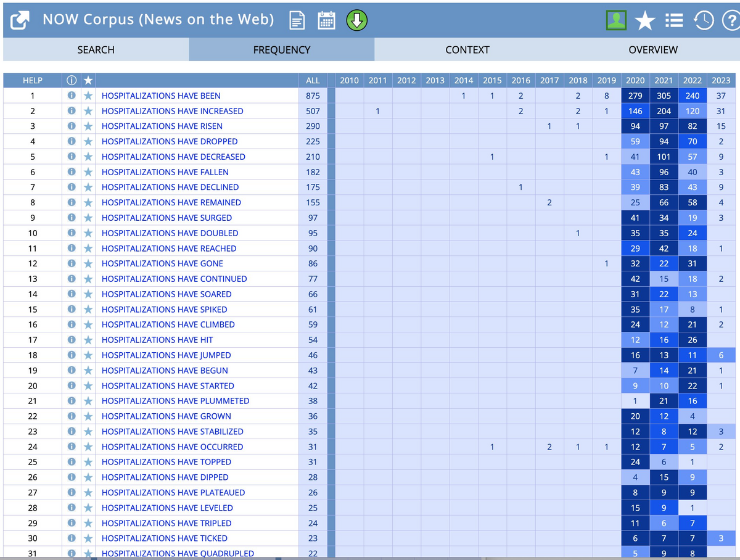Open HOSPITALIZATIONS HAVE OCCURRED link
The height and width of the screenshot is (560, 740).
coord(172,447)
